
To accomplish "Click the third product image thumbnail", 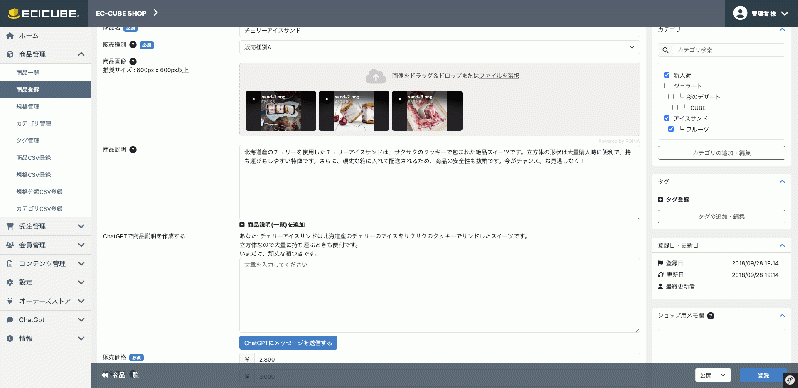I will tap(427, 111).
